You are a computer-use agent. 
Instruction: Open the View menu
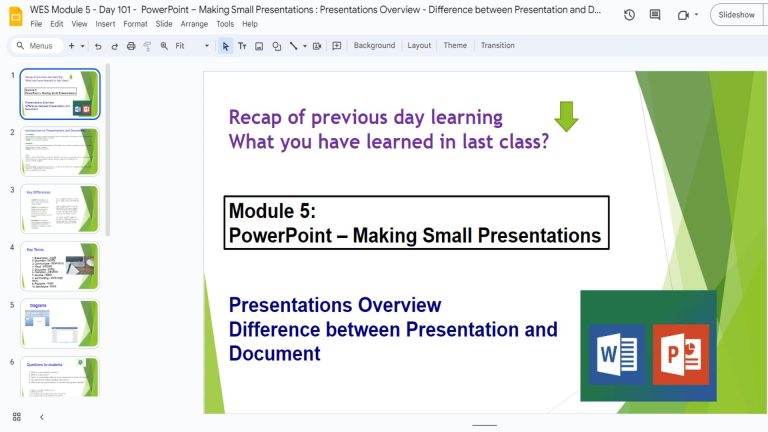click(x=79, y=24)
